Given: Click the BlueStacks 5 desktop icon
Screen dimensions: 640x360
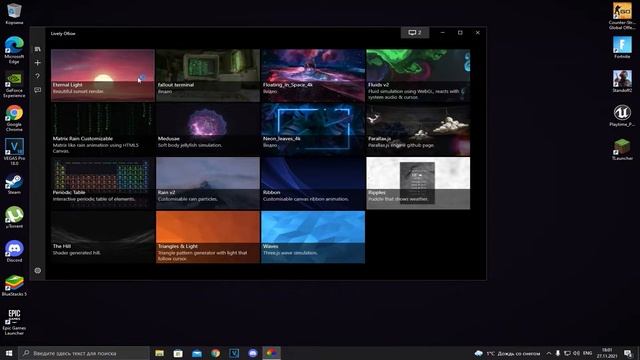Looking at the screenshot, I should click(14, 285).
